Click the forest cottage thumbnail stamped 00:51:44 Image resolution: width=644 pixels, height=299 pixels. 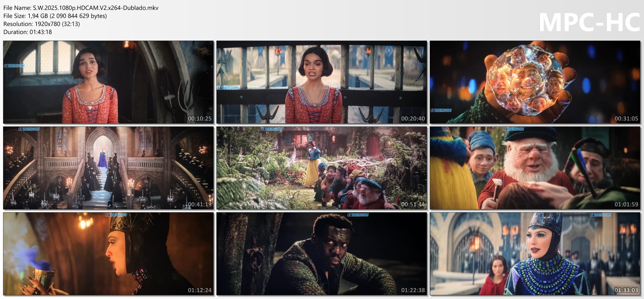pos(322,168)
